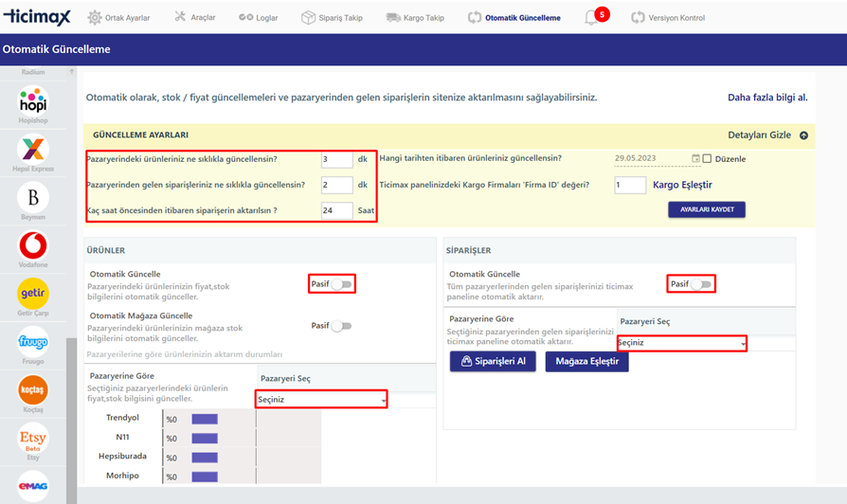Click ÜRÜNLER panel heading

[106, 251]
